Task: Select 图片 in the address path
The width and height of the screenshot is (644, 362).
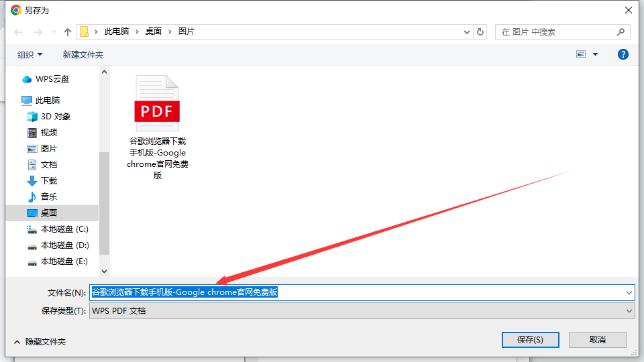Action: [x=186, y=32]
